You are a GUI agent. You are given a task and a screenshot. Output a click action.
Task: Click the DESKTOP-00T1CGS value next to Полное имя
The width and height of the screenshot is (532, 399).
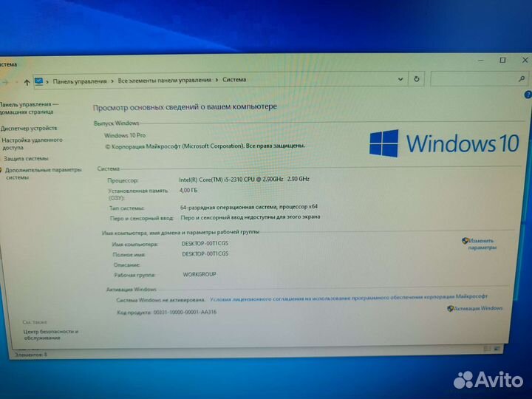pyautogui.click(x=205, y=253)
